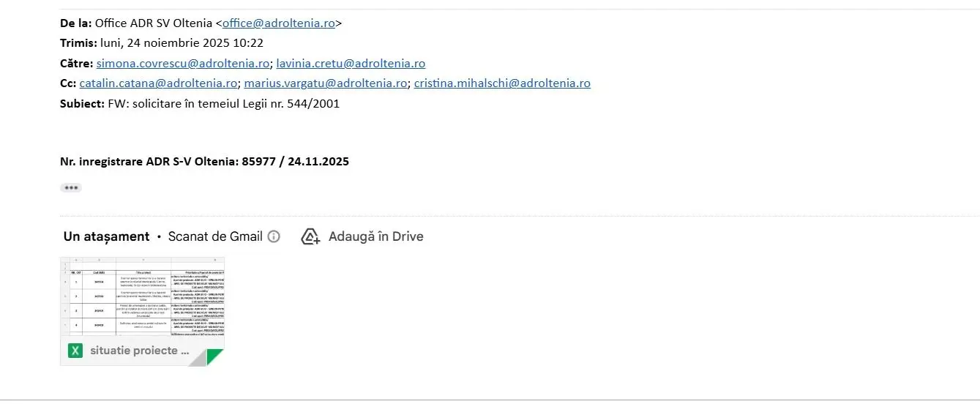Click the Scanat de Gmail text
The image size is (980, 404).
(x=215, y=236)
